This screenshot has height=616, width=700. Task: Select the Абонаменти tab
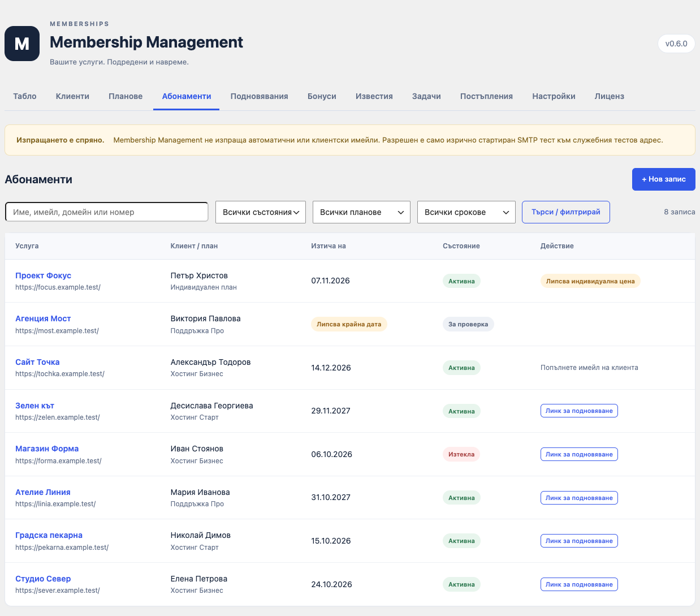point(187,96)
